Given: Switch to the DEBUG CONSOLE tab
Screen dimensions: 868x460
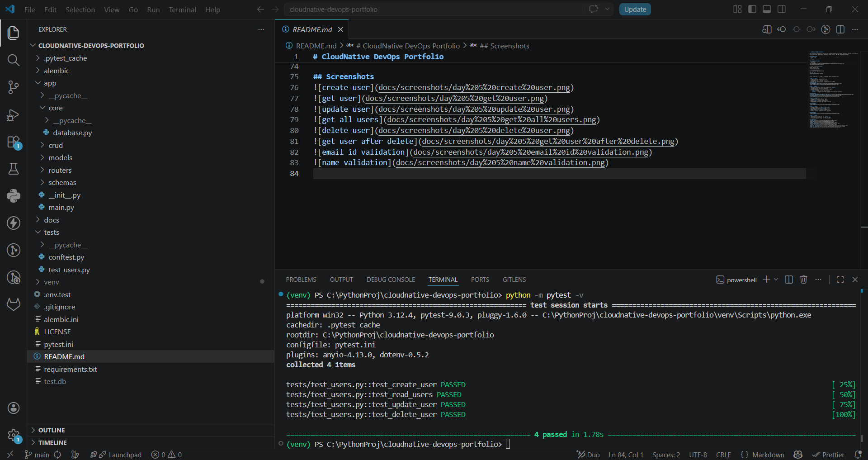Looking at the screenshot, I should click(x=391, y=280).
